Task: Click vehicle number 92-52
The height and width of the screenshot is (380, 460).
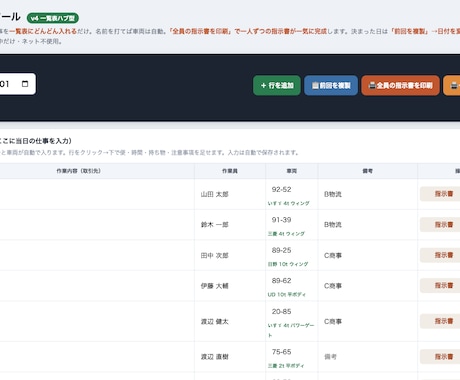Action: point(281,189)
